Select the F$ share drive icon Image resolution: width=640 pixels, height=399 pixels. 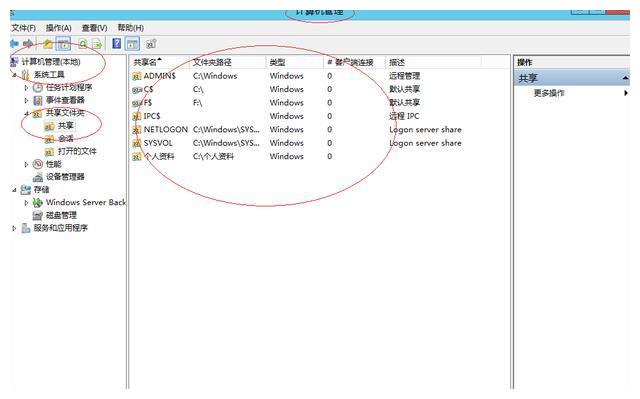pos(137,103)
